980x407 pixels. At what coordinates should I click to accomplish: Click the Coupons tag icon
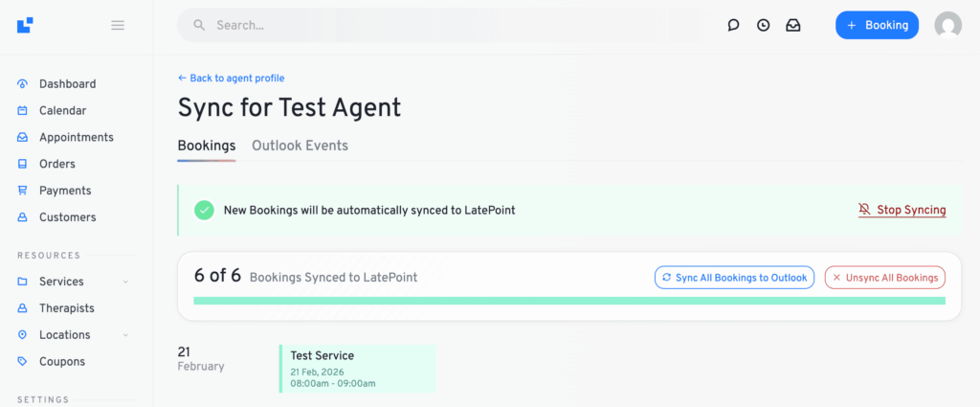pos(23,362)
